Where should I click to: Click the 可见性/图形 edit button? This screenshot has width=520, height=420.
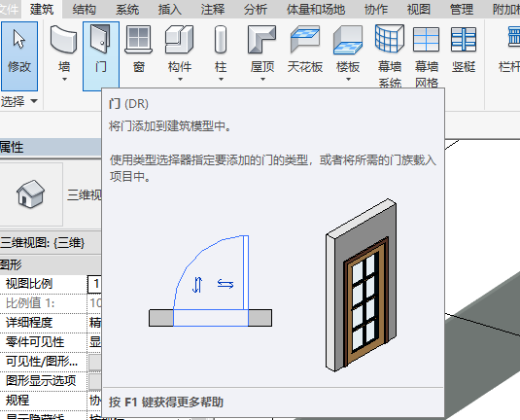[95, 362]
